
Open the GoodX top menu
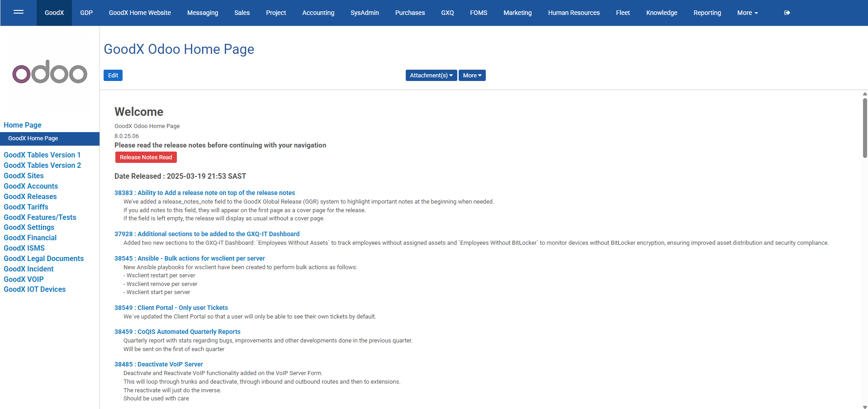tap(54, 13)
